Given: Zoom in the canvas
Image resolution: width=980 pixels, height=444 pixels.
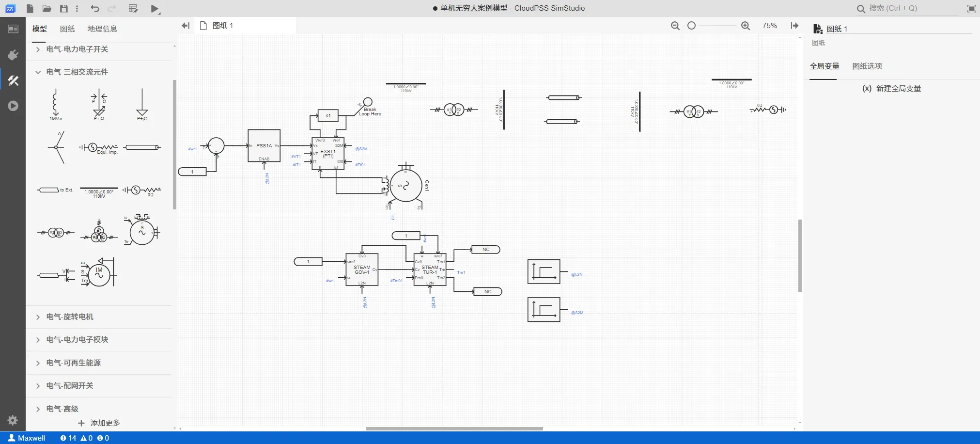Looking at the screenshot, I should click(746, 26).
